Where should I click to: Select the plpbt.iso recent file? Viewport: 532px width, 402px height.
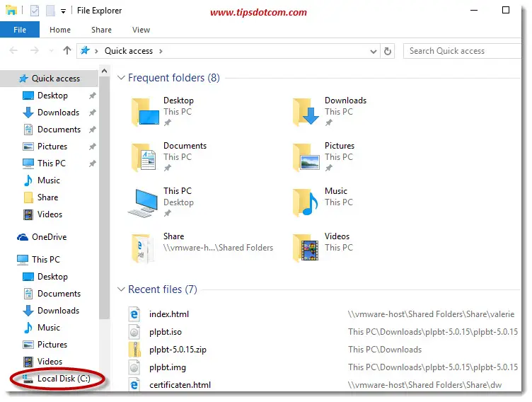coord(166,332)
